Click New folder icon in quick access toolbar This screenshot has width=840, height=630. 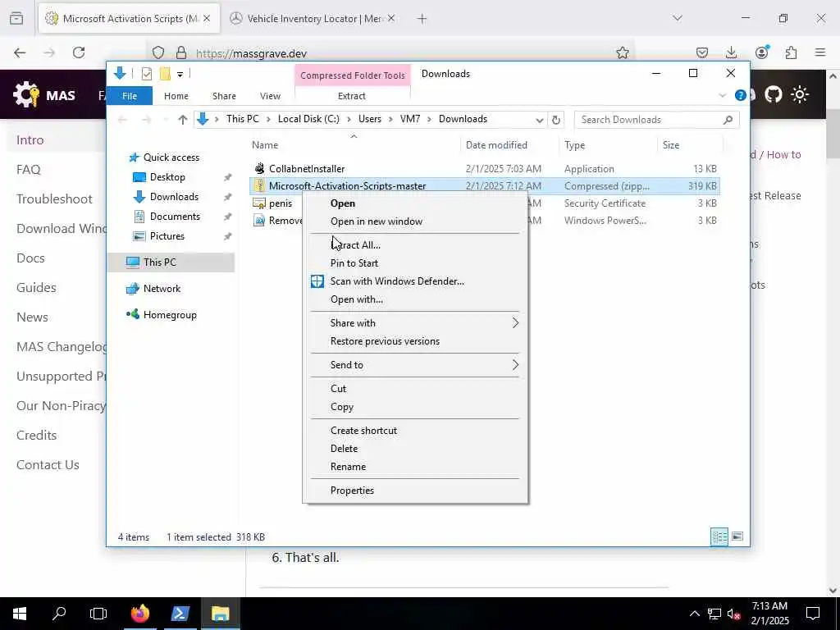pos(165,74)
